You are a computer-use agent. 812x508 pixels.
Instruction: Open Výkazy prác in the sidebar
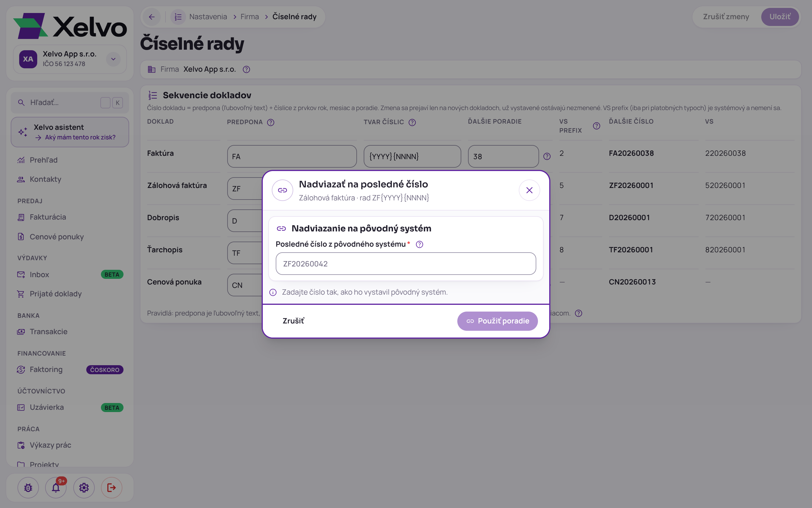(x=70, y=445)
